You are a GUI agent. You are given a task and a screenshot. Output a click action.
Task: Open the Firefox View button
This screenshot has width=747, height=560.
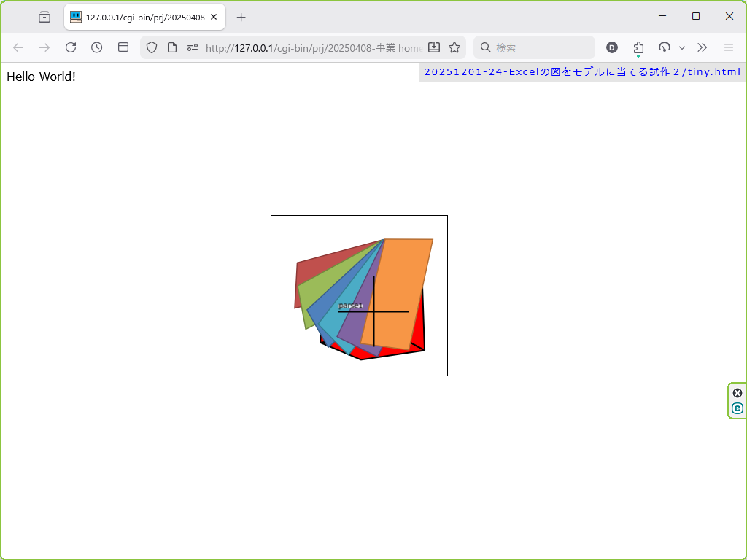(44, 17)
